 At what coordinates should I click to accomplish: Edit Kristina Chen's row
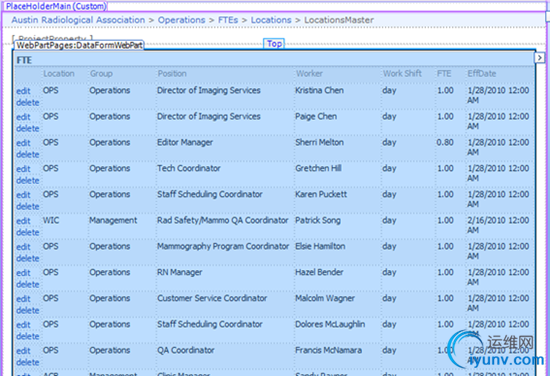[23, 91]
